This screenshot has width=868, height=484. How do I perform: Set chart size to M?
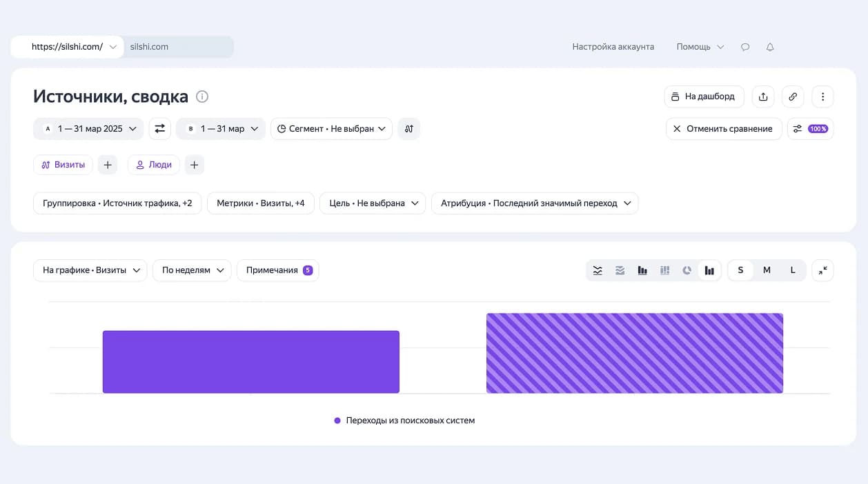click(x=767, y=270)
